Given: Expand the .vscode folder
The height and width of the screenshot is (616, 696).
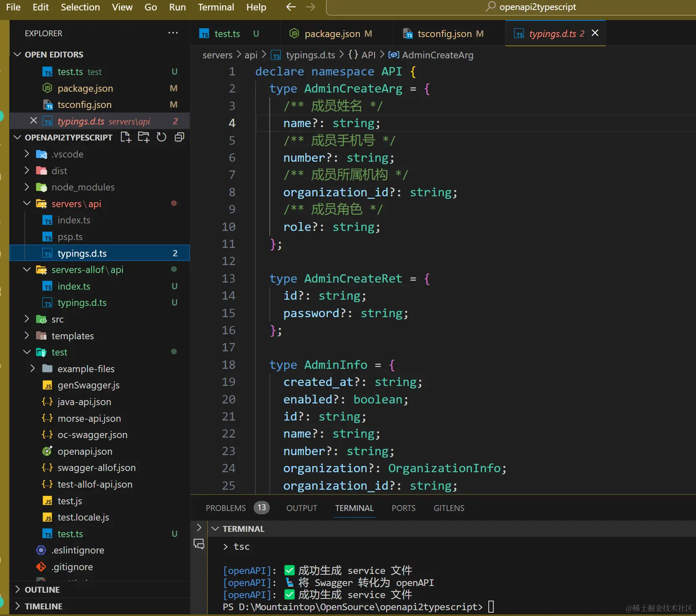Looking at the screenshot, I should coord(27,154).
